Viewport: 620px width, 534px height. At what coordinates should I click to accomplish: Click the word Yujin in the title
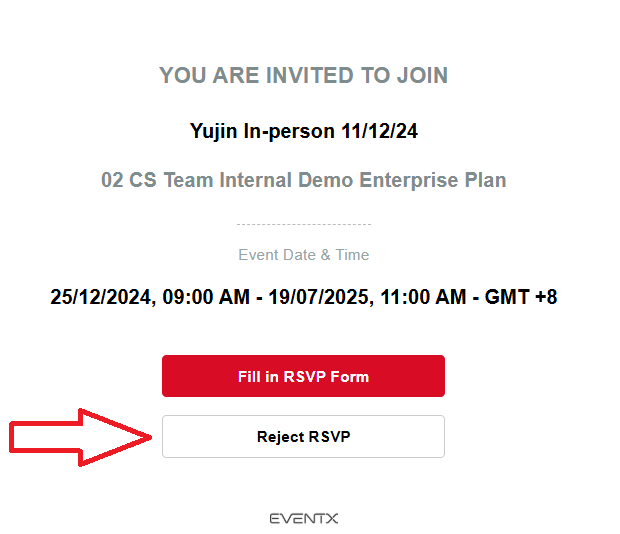[x=213, y=132]
